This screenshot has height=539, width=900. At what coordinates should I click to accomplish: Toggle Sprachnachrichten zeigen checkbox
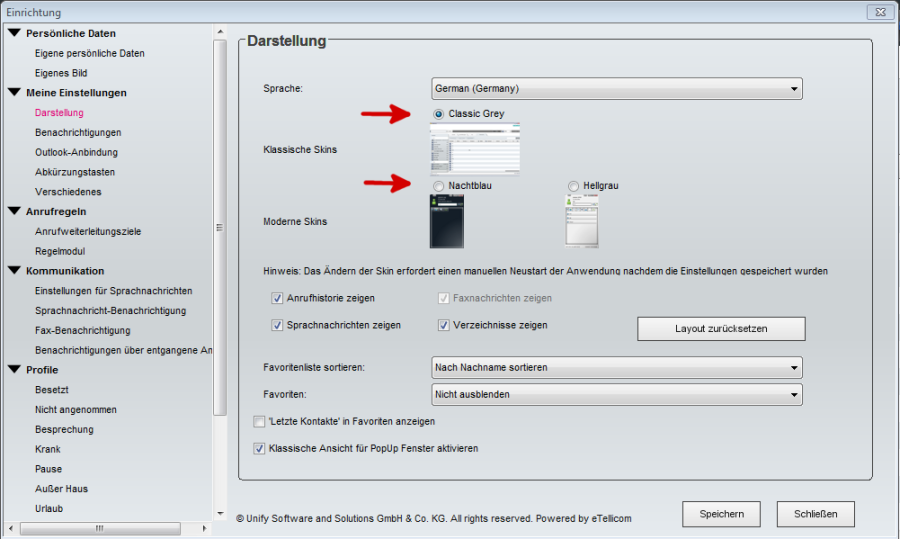[x=277, y=325]
